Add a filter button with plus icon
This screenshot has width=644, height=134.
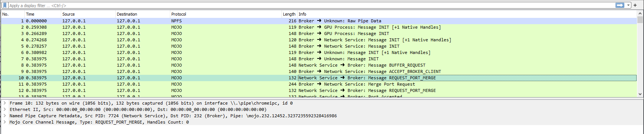pos(635,5)
